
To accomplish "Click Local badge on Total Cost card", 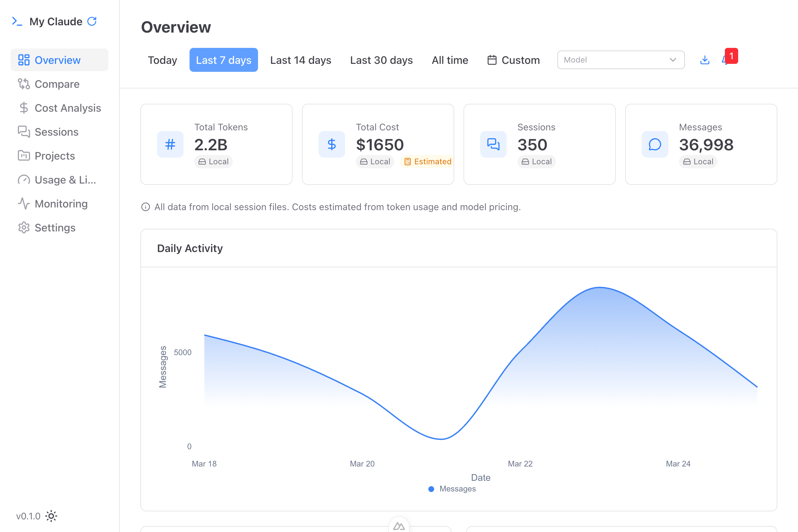I will (x=375, y=162).
